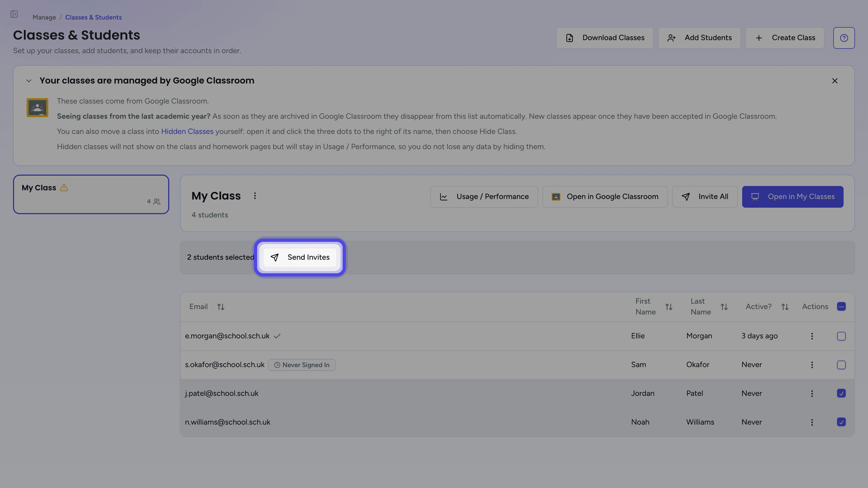Click the Never Signed In badge
This screenshot has height=488, width=868.
pyautogui.click(x=302, y=365)
